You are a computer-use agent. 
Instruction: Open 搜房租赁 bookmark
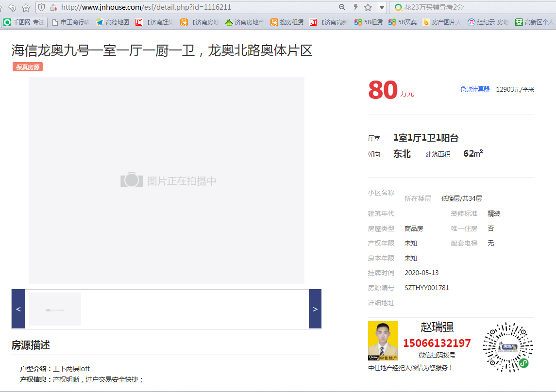coord(287,22)
